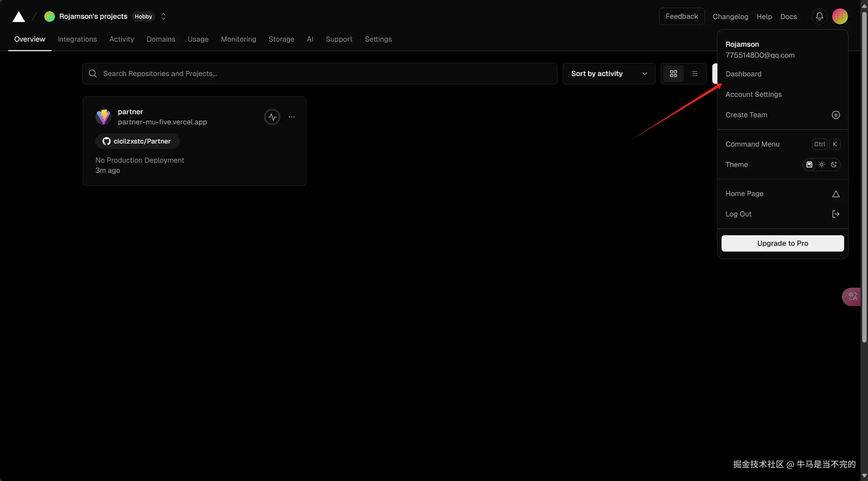Click the search magnifier icon
Viewport: 868px width, 481px height.
point(93,74)
